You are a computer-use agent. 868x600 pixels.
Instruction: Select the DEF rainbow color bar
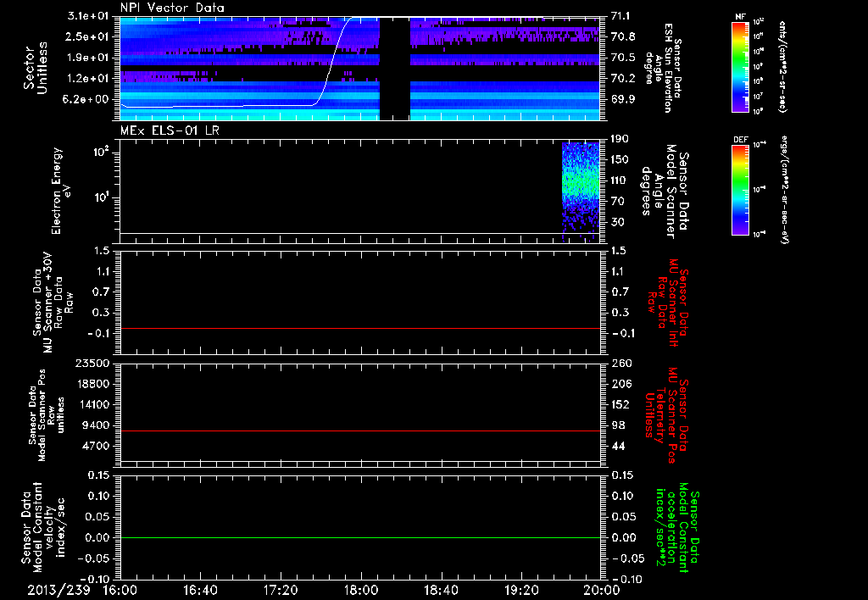740,190
